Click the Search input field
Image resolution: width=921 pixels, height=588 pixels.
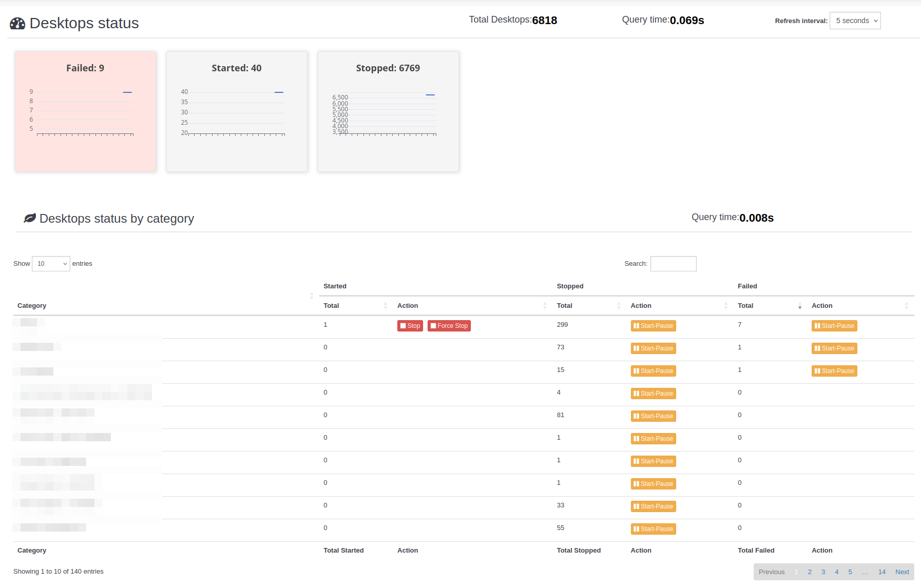(673, 264)
